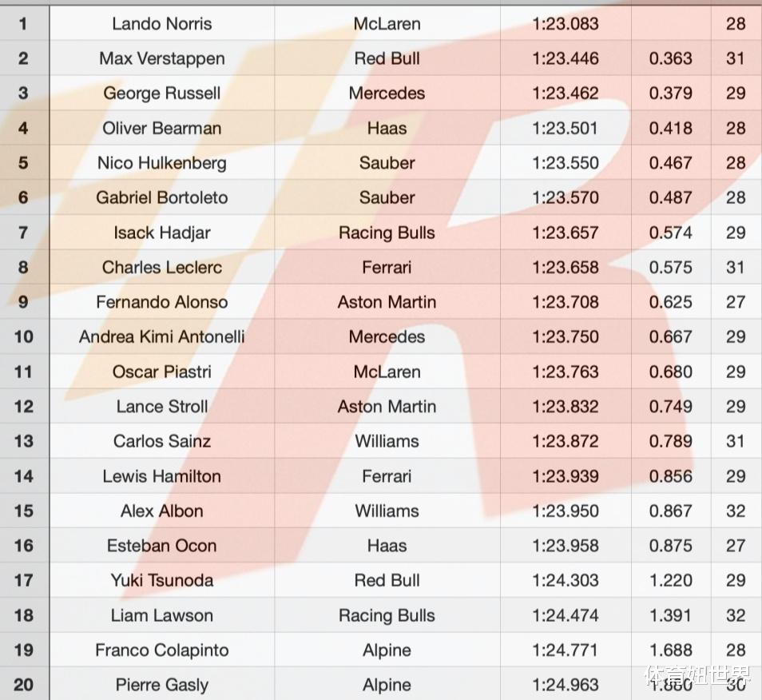Select Max Verstappen's lap time 1:23.446

(566, 58)
